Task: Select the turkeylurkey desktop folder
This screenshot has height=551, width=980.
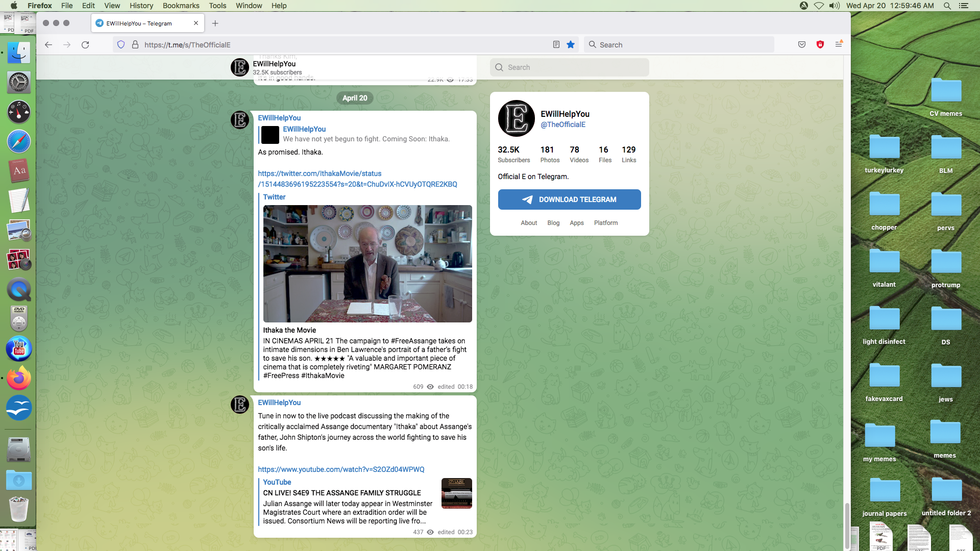Action: pyautogui.click(x=884, y=154)
